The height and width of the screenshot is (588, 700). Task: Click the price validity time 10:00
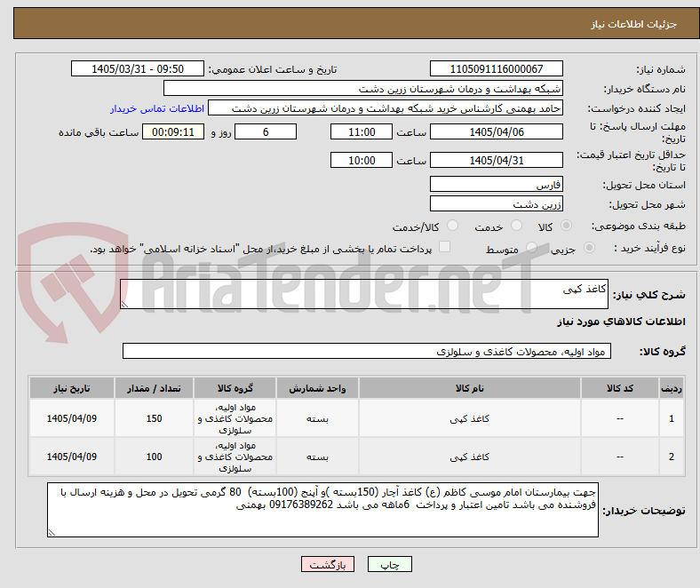(x=362, y=160)
